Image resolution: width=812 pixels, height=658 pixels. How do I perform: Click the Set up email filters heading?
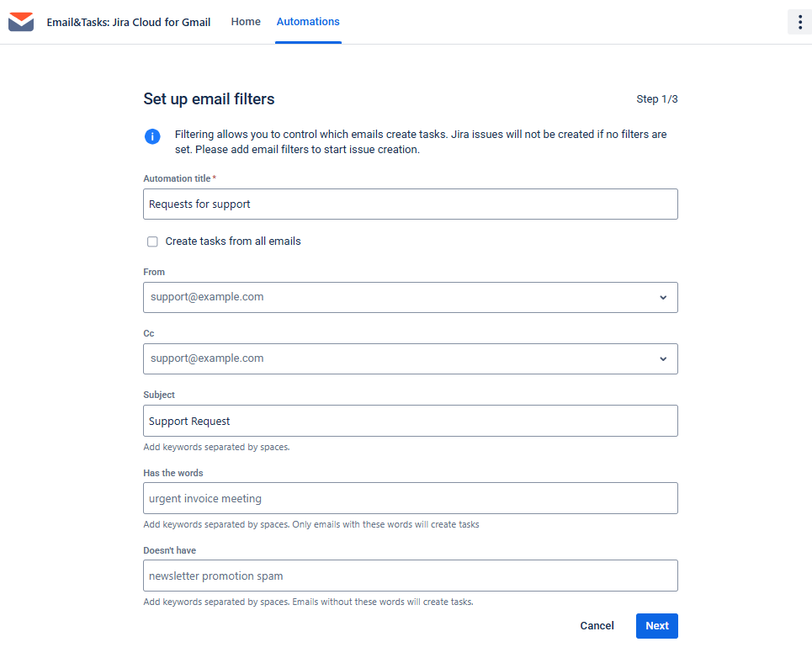pyautogui.click(x=209, y=99)
